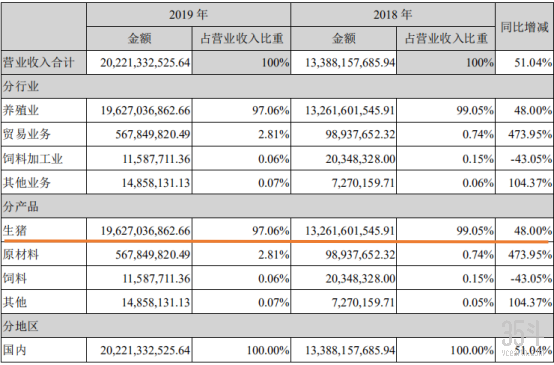Click the 分行业 section heading
Image resolution: width=554 pixels, height=365 pixels.
tap(20, 86)
